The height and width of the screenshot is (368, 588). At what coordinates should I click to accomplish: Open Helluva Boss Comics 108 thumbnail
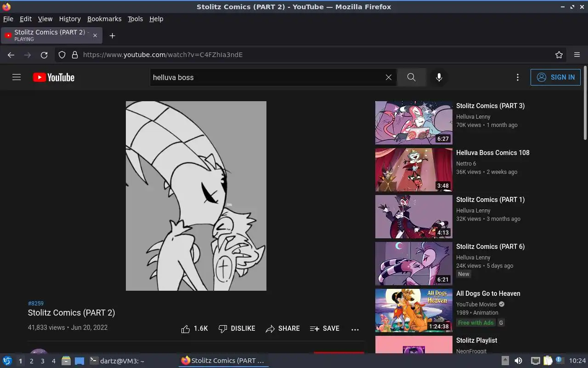413,170
